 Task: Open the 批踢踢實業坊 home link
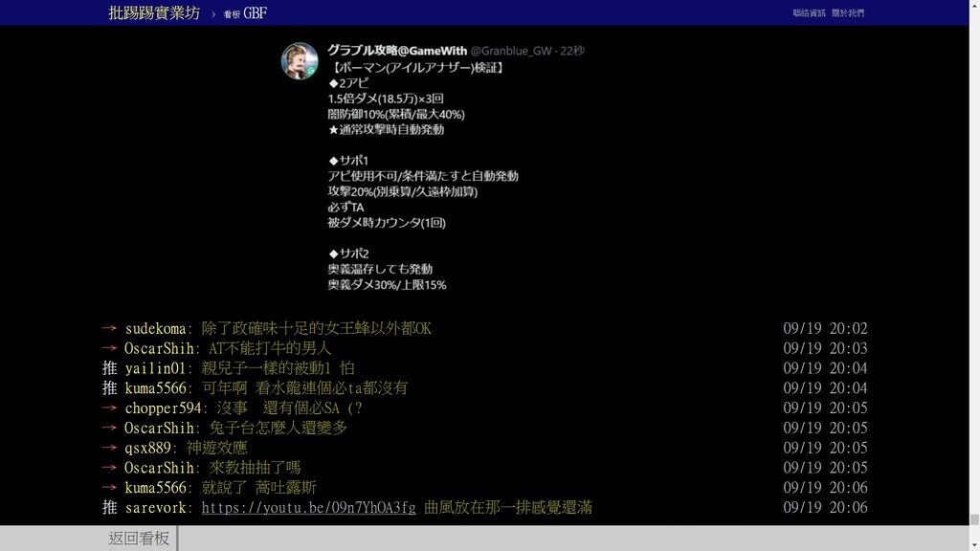(154, 12)
